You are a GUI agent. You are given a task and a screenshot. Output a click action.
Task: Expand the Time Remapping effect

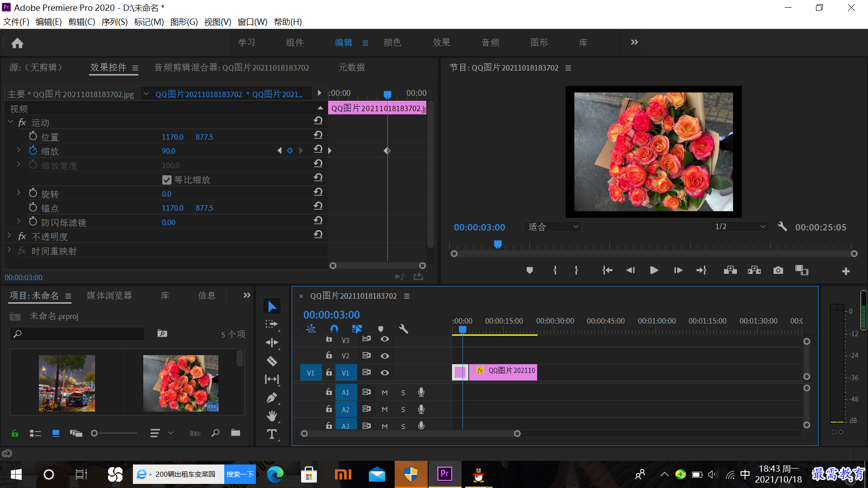coord(9,249)
